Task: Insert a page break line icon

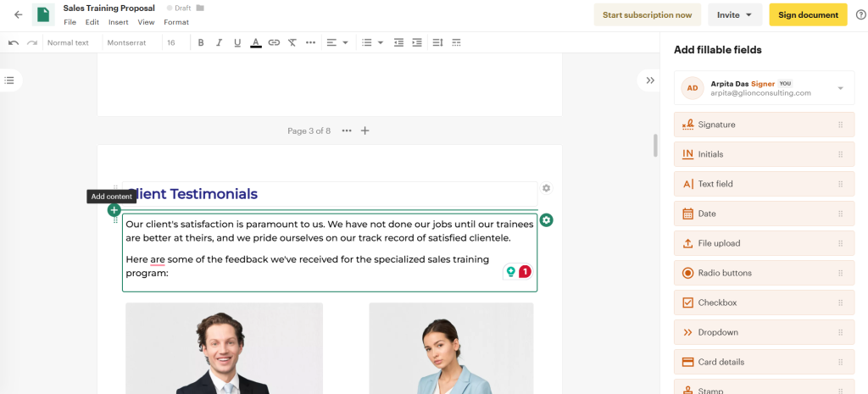Action: [x=456, y=42]
